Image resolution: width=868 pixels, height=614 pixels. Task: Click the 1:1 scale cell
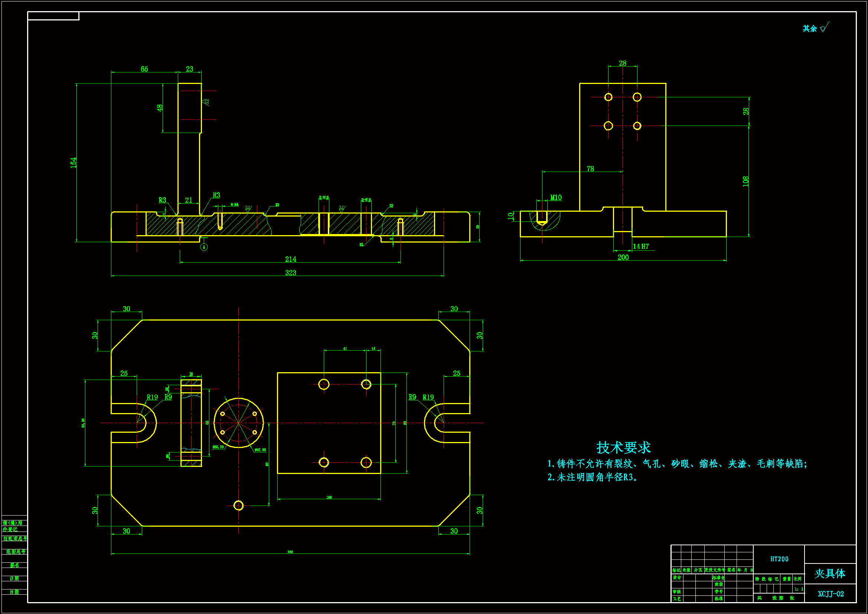coord(799,589)
